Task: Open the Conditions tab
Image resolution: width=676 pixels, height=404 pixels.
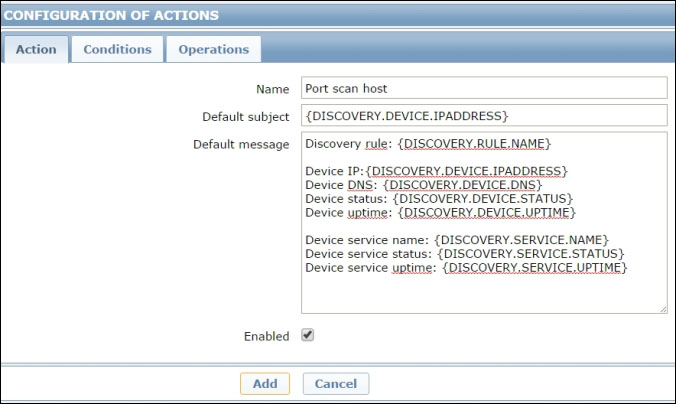Action: pos(117,49)
